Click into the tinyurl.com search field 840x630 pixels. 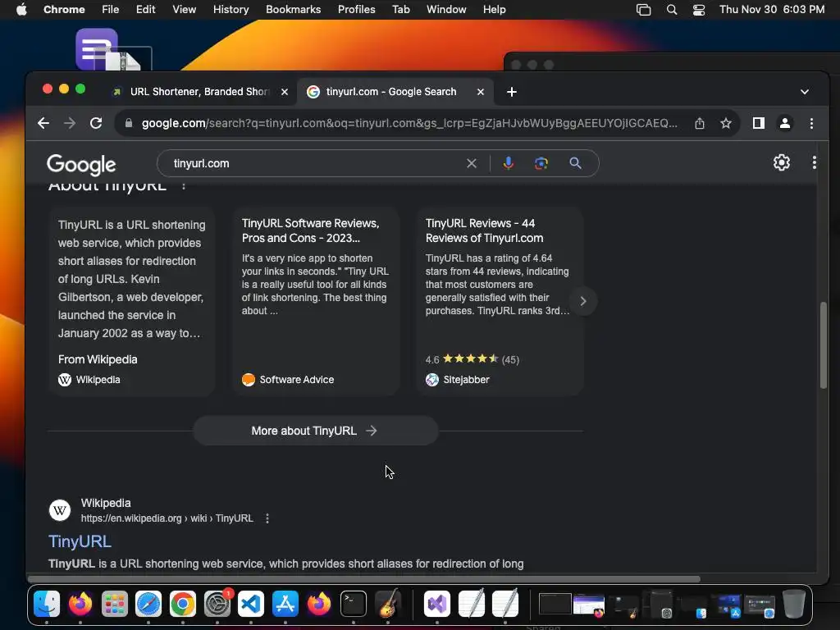pyautogui.click(x=316, y=163)
